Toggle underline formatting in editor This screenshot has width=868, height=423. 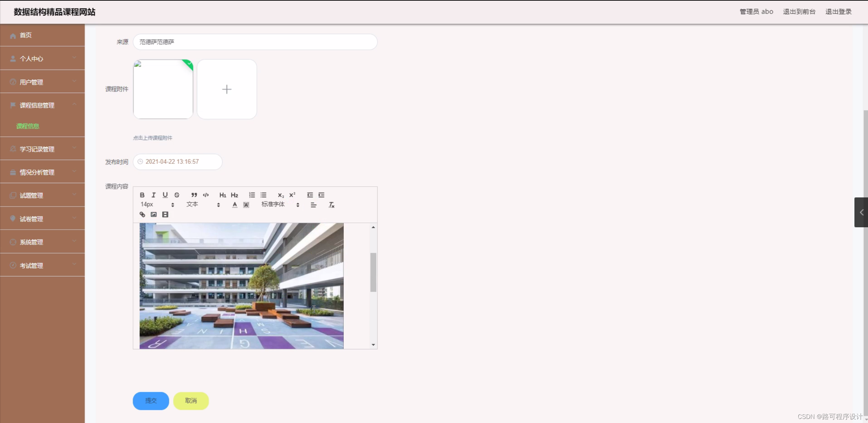coord(165,195)
